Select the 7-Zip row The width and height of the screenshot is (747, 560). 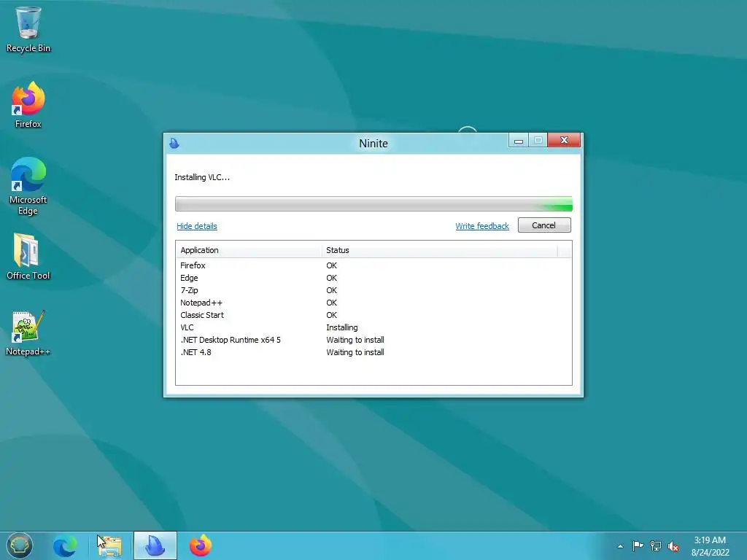coord(373,290)
